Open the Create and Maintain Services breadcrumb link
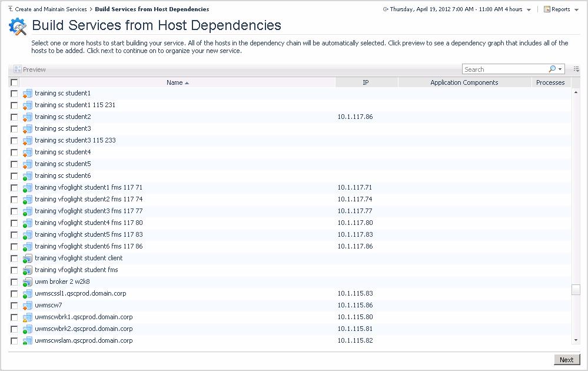Image resolution: width=588 pixels, height=371 pixels. tap(51, 9)
